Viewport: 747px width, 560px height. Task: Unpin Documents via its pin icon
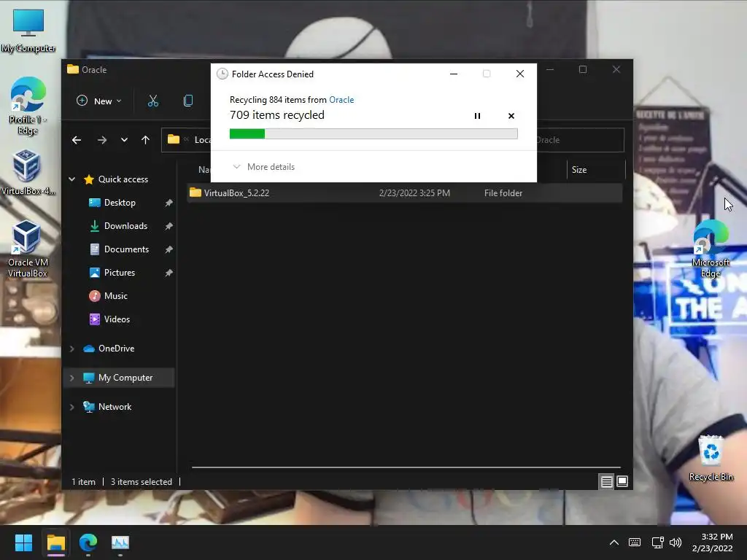pyautogui.click(x=169, y=249)
